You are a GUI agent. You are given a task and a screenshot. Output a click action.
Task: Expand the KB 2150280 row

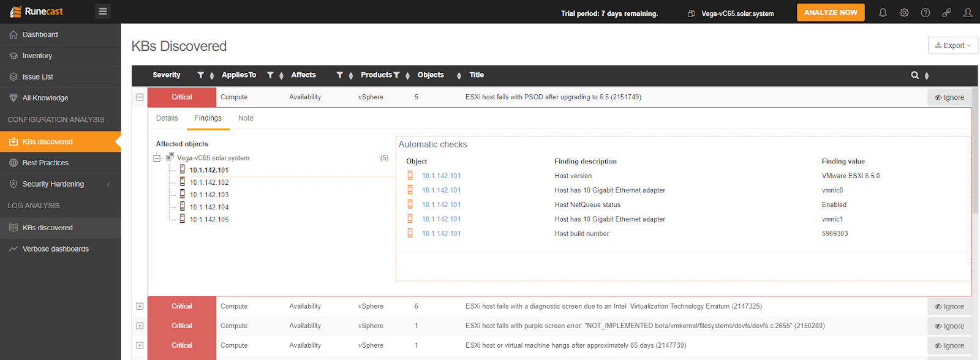click(x=140, y=326)
